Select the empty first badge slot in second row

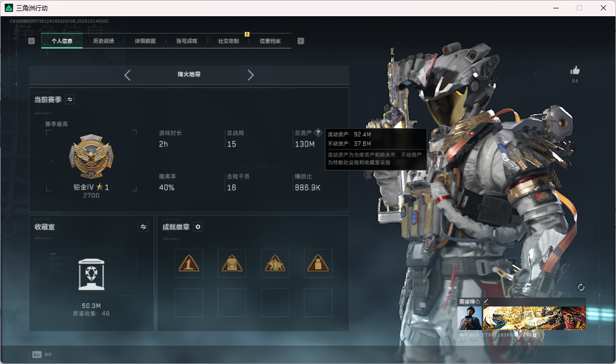click(x=189, y=303)
